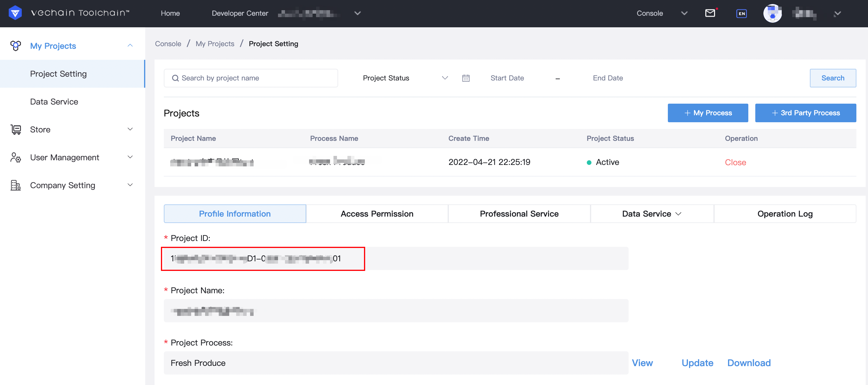The image size is (868, 385).
Task: Click the search by project name field
Action: click(x=251, y=78)
